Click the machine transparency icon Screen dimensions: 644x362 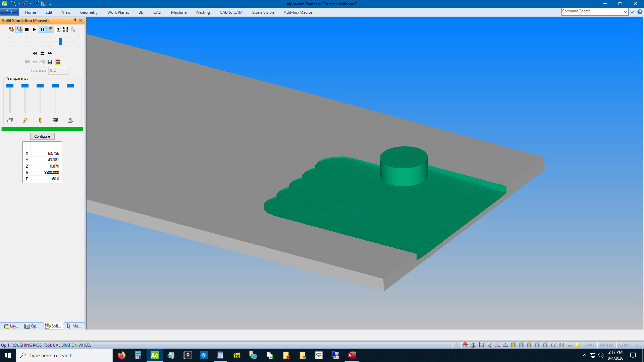coord(70,120)
